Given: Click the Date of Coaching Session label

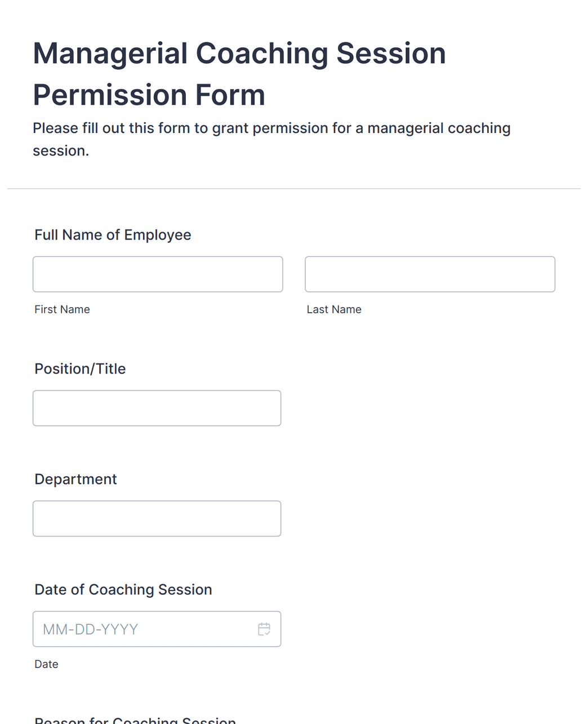Looking at the screenshot, I should click(123, 589).
